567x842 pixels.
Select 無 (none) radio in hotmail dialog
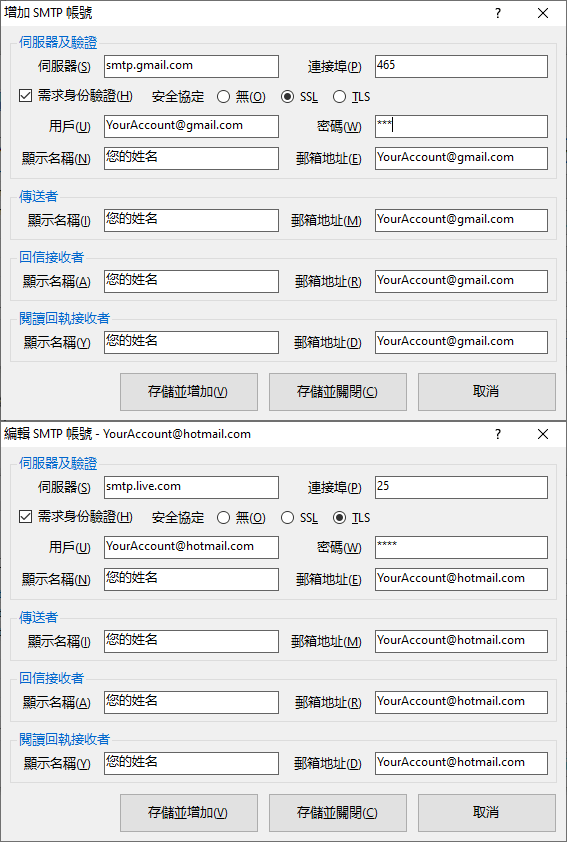[223, 518]
